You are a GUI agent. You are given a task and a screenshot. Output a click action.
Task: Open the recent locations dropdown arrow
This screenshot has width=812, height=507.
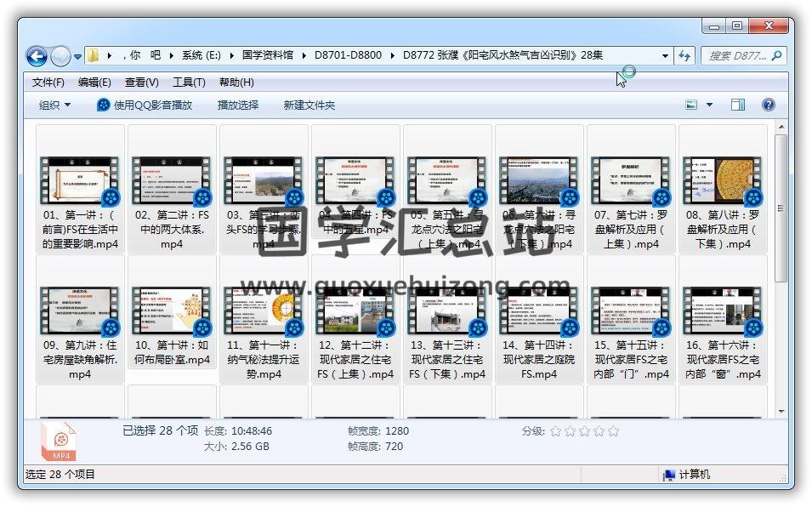tap(78, 57)
